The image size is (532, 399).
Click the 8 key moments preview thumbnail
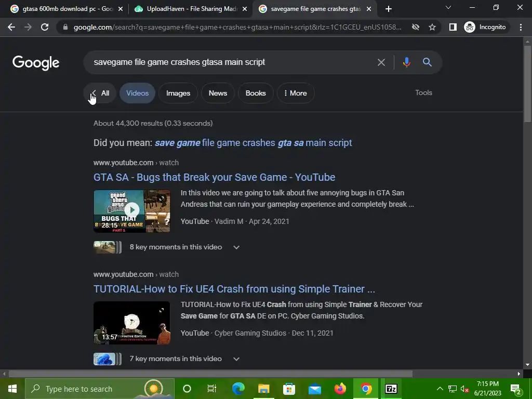[x=107, y=247]
